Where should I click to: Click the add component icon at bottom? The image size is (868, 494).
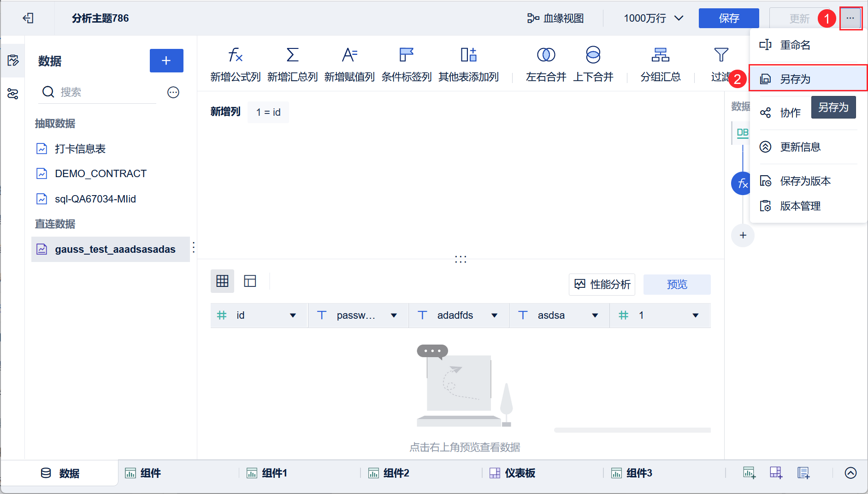[x=749, y=473]
